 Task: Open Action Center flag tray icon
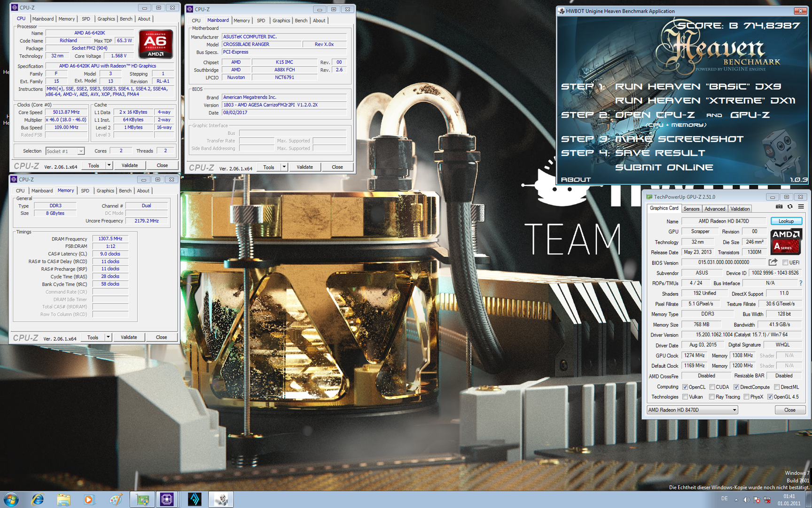pos(757,500)
